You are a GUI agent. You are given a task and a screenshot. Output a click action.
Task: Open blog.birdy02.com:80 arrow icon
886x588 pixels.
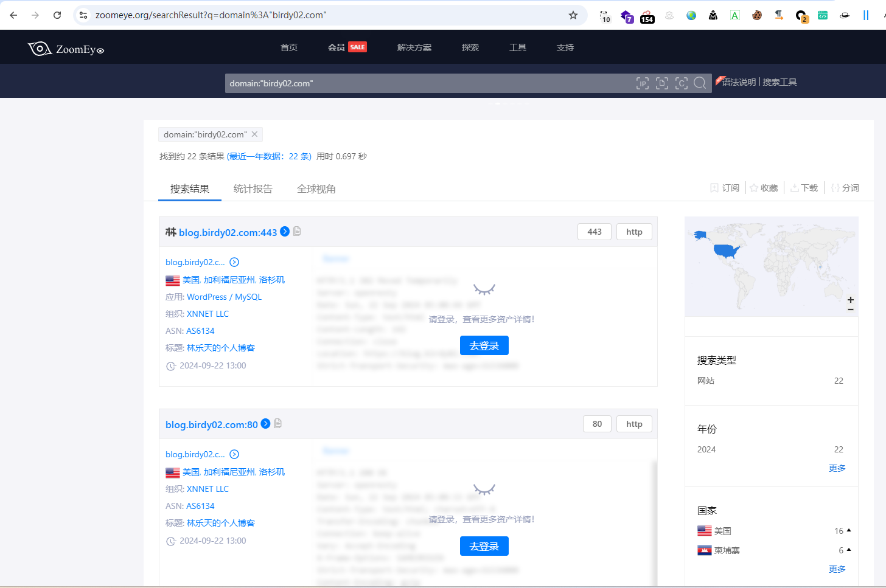click(265, 424)
